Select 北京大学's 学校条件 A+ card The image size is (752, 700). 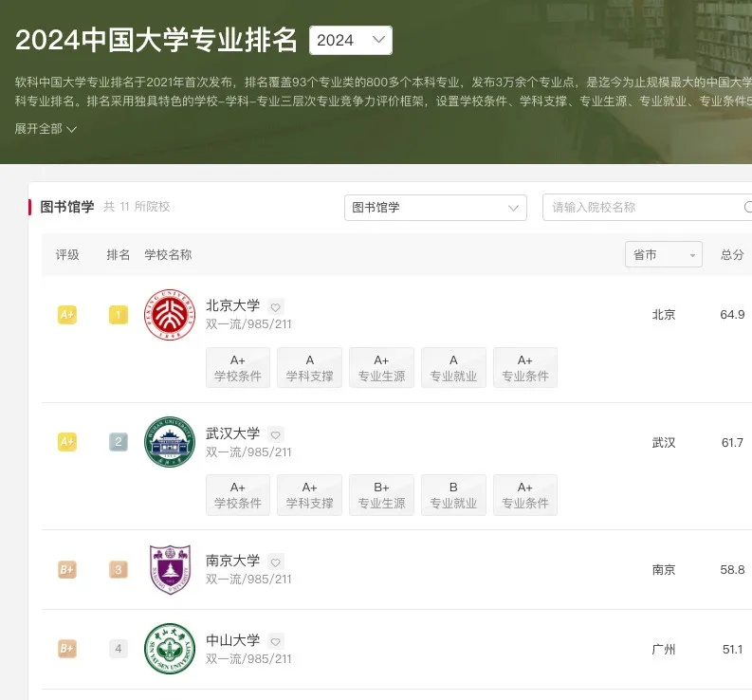click(x=238, y=367)
